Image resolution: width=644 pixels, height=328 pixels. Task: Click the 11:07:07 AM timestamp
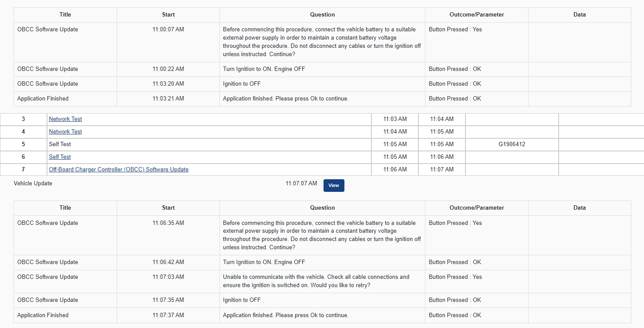(x=301, y=184)
